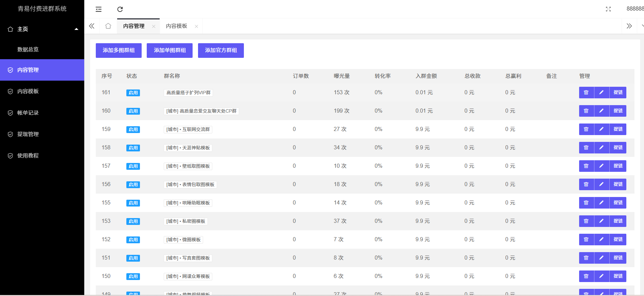
Task: Close the 内容管理 tab
Action: (x=154, y=27)
